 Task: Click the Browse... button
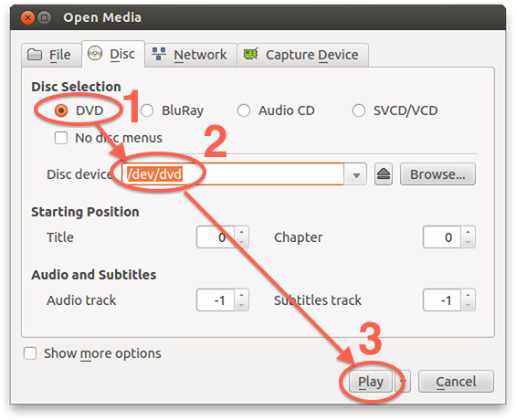437,174
